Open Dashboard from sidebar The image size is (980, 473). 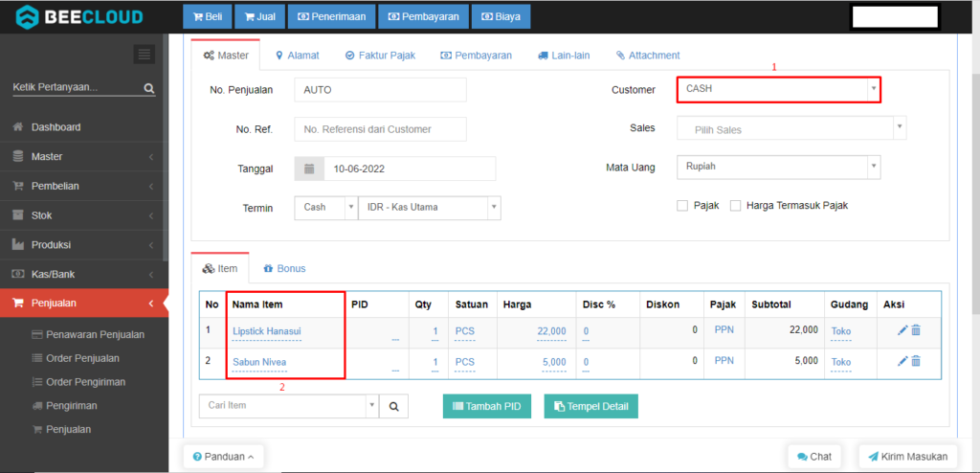[84, 127]
